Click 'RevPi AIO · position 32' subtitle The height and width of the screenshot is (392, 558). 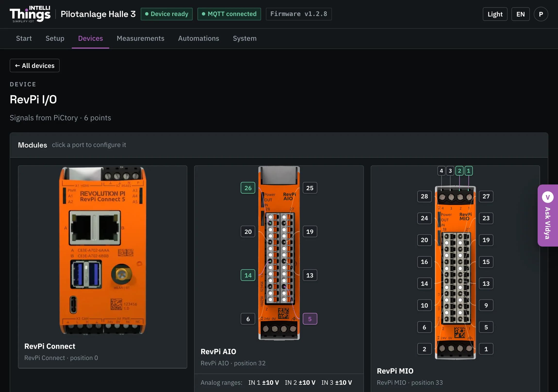233,363
